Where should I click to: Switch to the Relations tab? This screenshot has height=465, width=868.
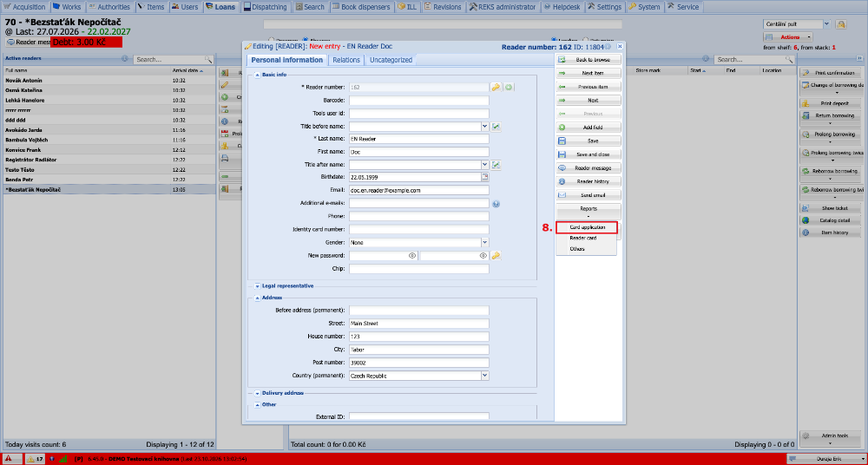point(346,60)
